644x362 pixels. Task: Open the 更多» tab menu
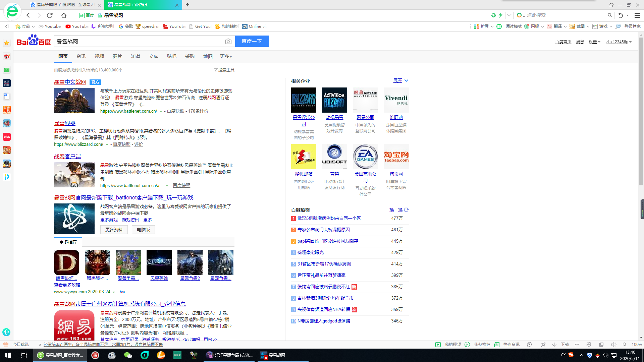tap(226, 56)
